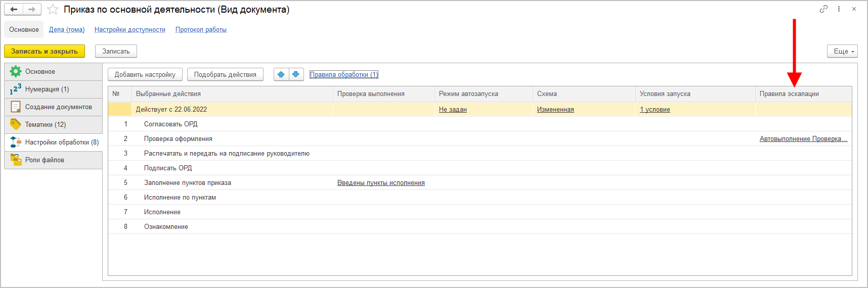The height and width of the screenshot is (288, 868).
Task: Open the three-dot options menu
Action: pyautogui.click(x=839, y=9)
